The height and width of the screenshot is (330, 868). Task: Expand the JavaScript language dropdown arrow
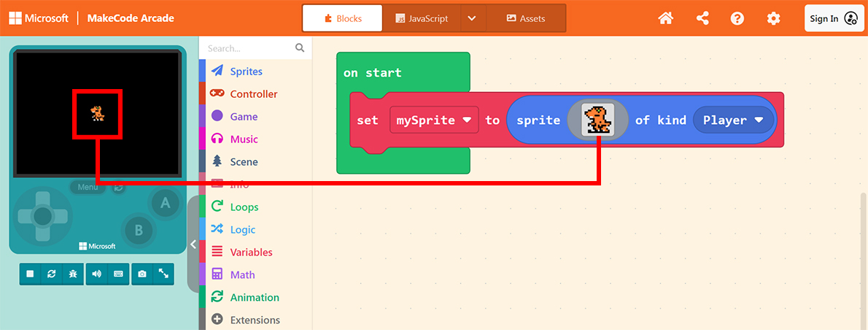pos(472,18)
